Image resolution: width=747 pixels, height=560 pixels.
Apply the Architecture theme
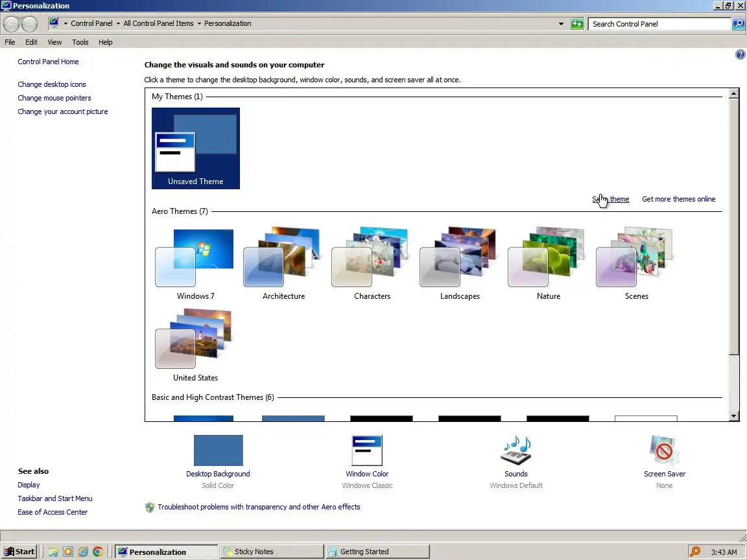(283, 263)
